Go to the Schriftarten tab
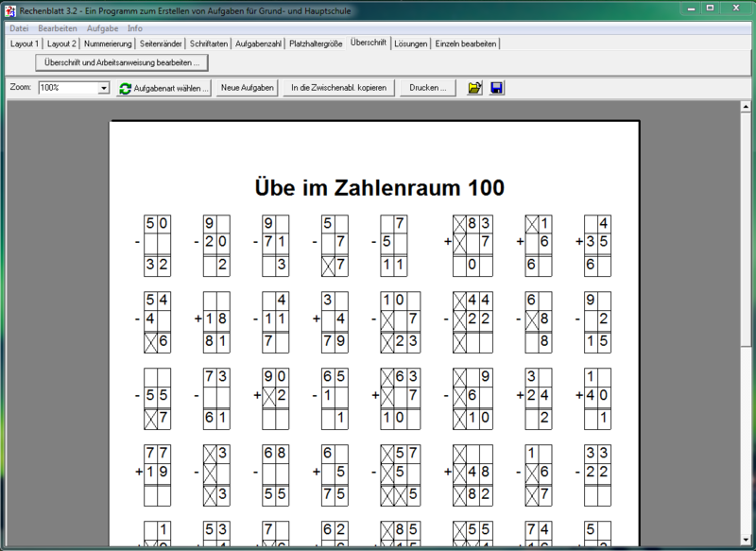 (208, 43)
